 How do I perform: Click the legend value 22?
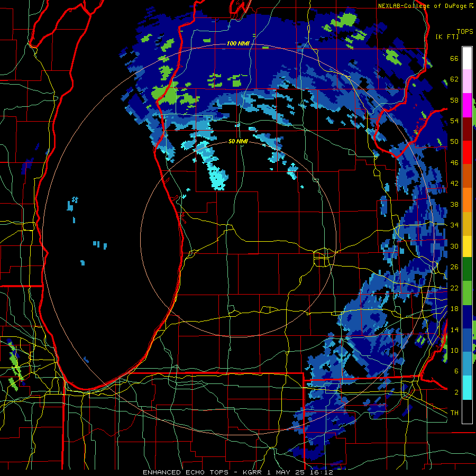454,288
